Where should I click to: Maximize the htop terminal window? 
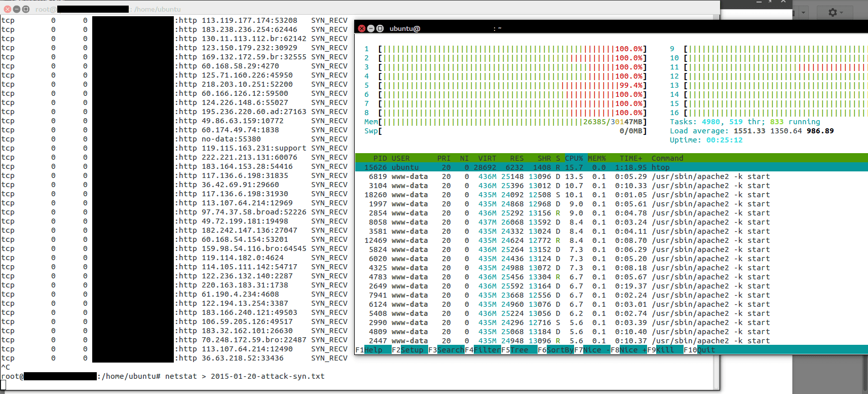(x=380, y=28)
